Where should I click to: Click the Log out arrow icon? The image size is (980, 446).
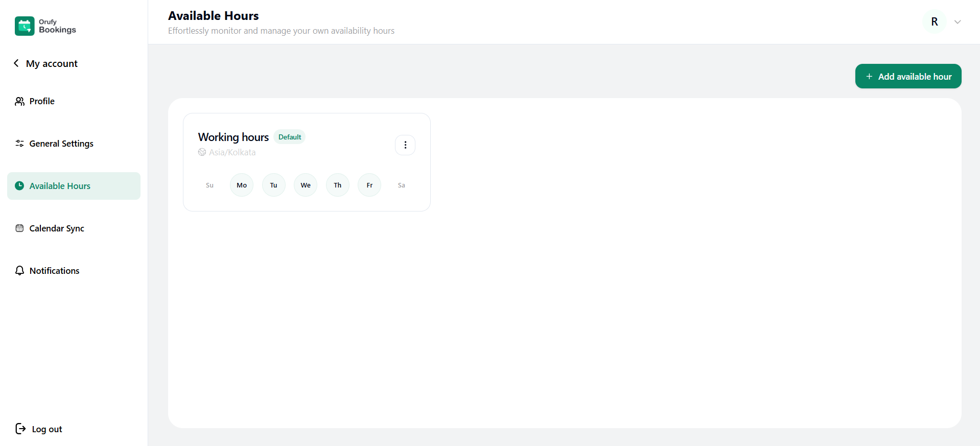(20, 429)
